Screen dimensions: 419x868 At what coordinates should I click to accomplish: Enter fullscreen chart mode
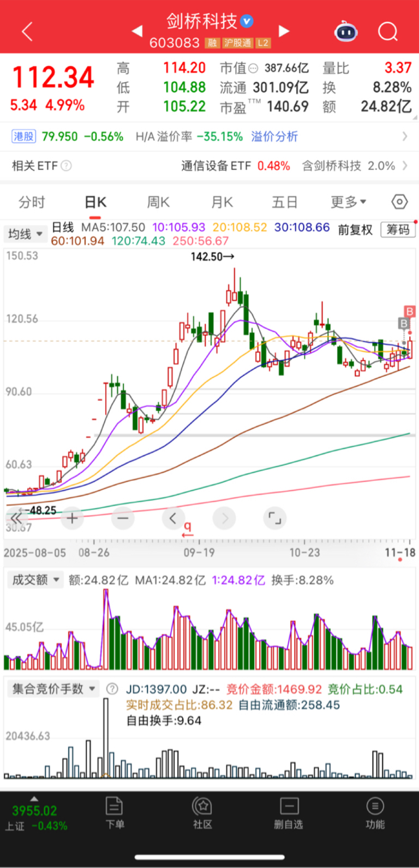(x=275, y=518)
